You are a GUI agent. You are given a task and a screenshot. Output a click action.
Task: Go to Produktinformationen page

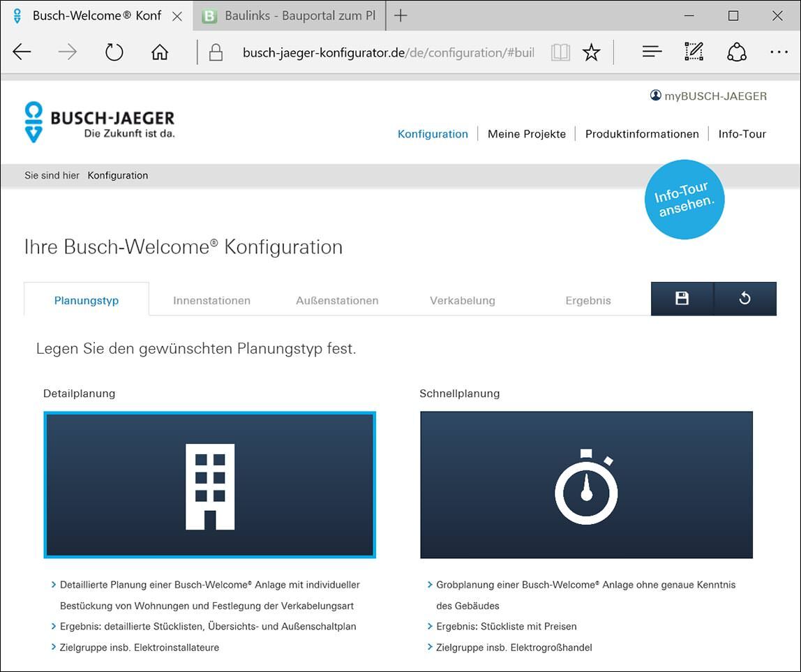tap(642, 134)
